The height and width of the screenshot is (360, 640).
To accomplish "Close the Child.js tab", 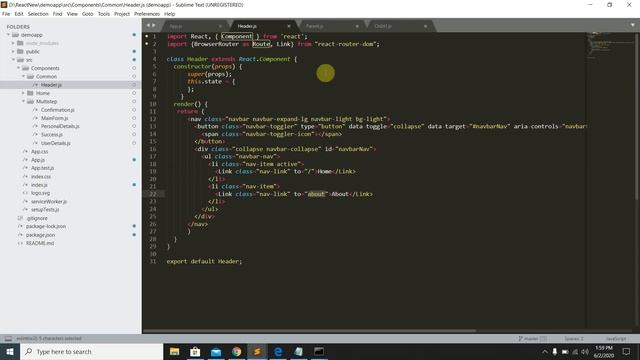I will click(425, 26).
